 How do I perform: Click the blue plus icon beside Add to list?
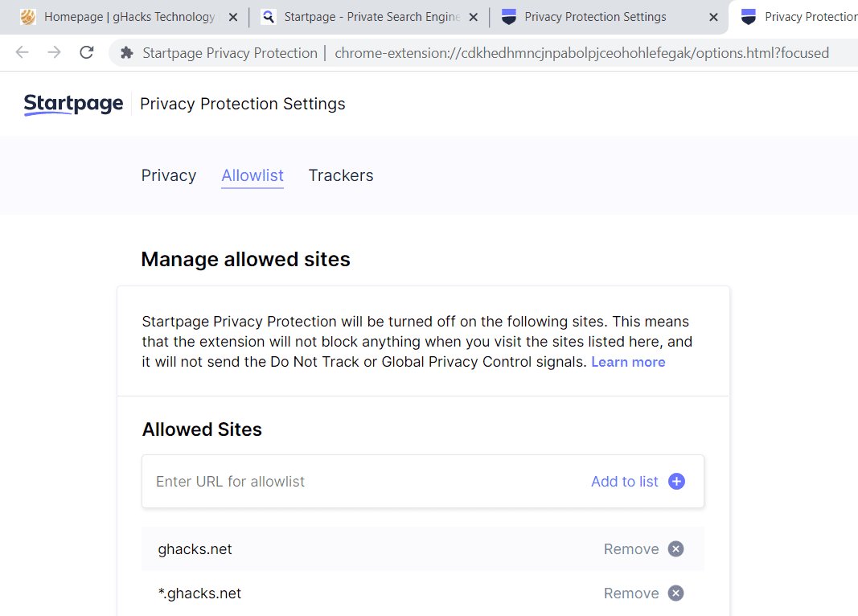coord(677,482)
